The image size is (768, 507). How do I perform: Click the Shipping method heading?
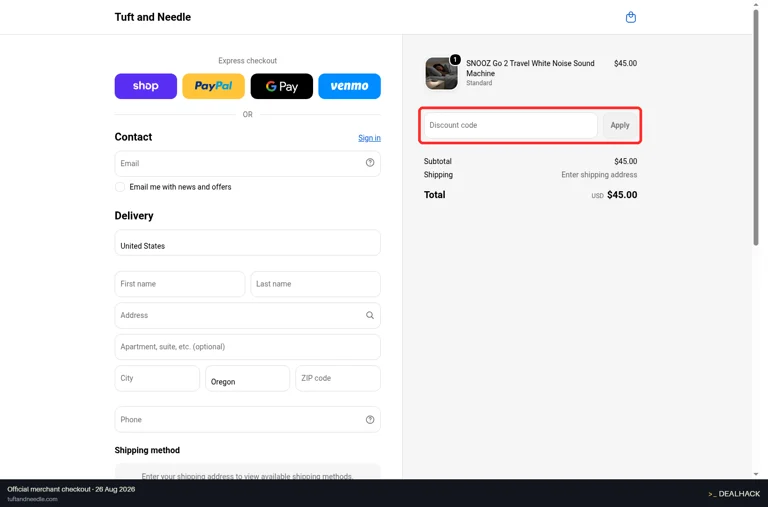click(x=147, y=450)
